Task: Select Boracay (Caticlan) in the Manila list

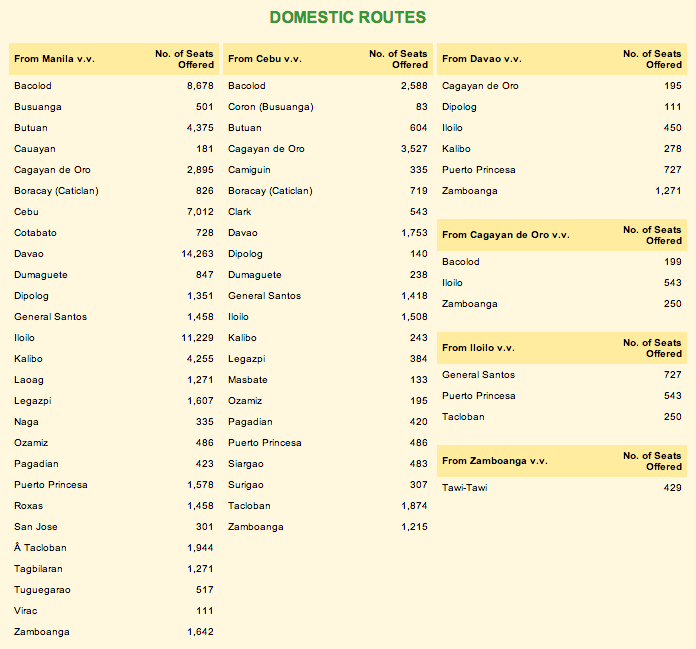Action: tap(56, 191)
